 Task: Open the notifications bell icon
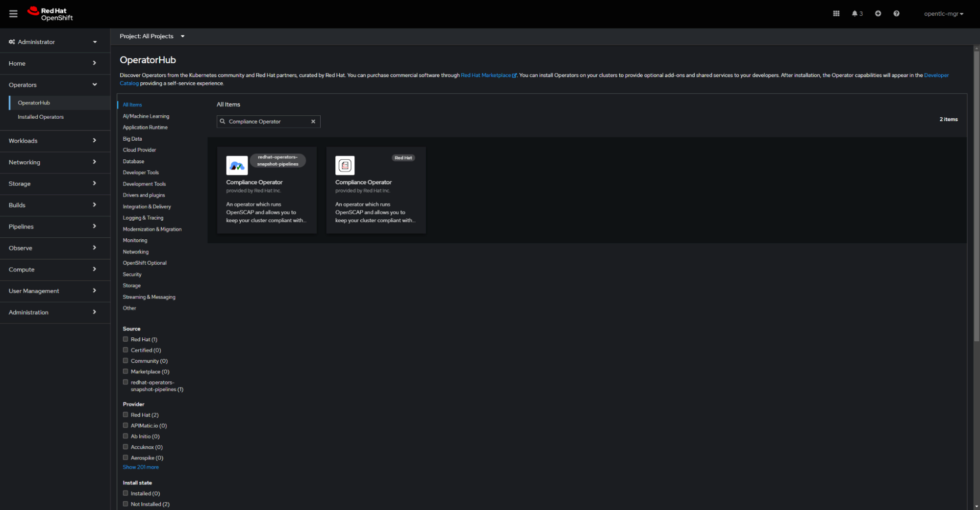click(855, 13)
